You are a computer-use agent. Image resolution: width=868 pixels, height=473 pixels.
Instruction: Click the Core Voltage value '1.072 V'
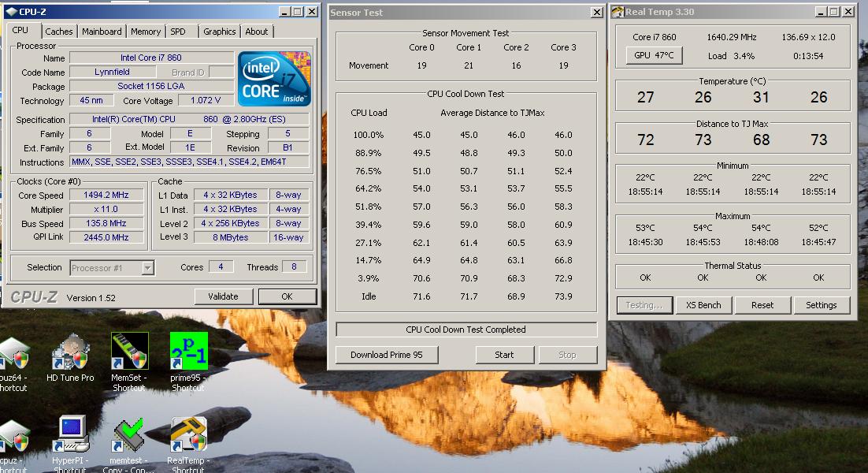pos(206,100)
